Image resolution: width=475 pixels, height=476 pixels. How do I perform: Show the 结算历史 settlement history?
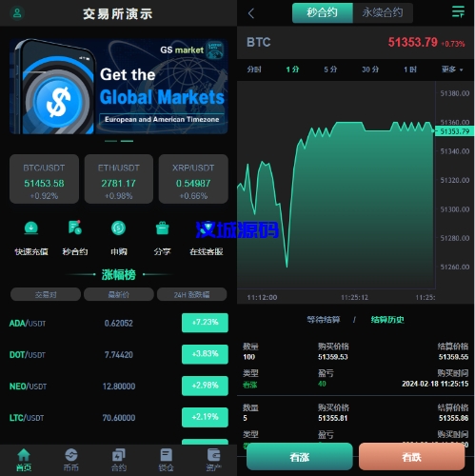[387, 320]
